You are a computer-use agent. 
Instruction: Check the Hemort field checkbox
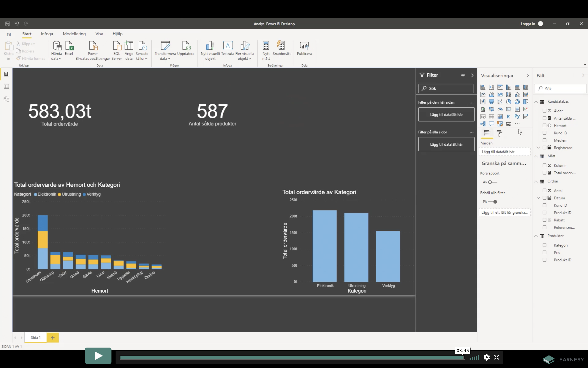(x=545, y=126)
